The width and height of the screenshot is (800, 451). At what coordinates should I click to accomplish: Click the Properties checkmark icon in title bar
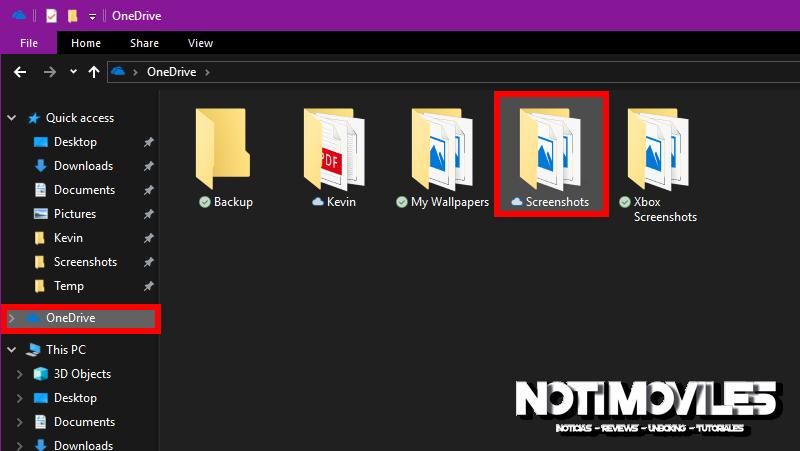[52, 16]
